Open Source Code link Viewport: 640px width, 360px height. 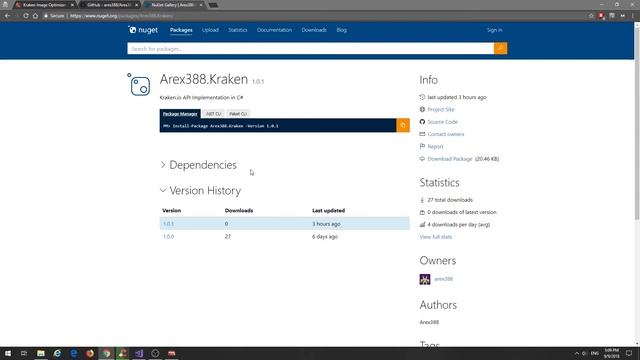pyautogui.click(x=442, y=122)
